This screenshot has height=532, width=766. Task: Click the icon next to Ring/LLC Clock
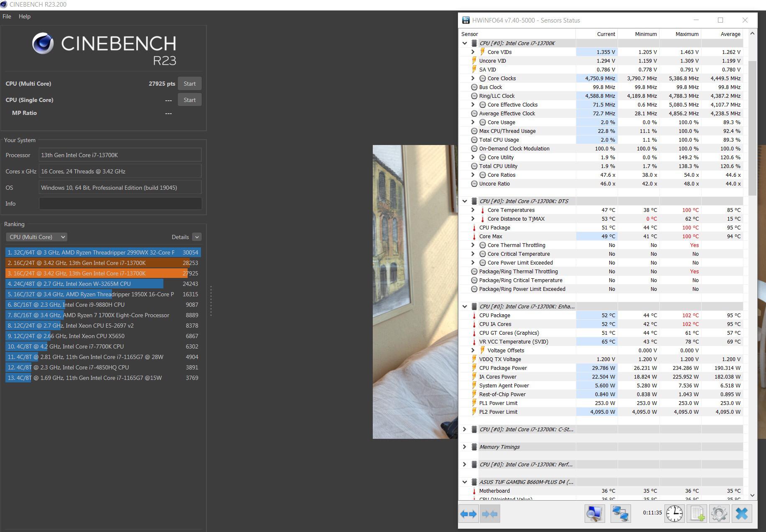click(x=474, y=96)
